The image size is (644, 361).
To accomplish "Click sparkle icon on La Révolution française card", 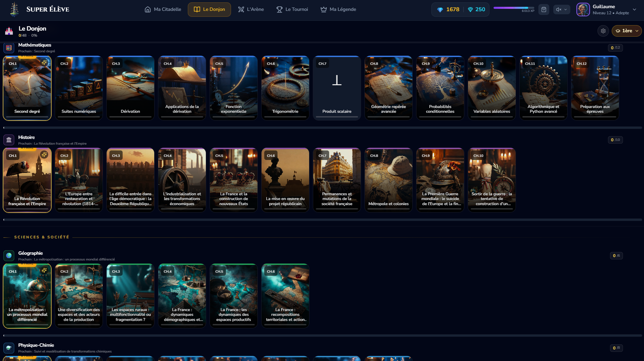I will [44, 155].
